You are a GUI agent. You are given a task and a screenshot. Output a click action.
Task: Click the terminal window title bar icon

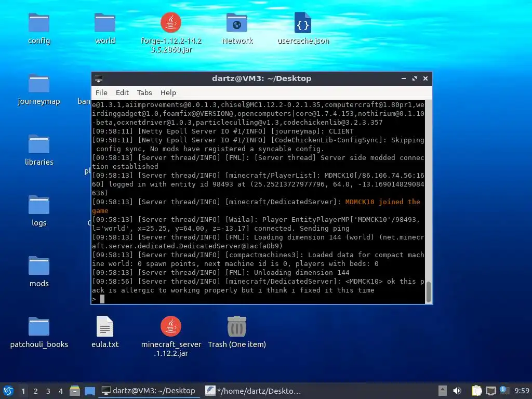point(99,78)
